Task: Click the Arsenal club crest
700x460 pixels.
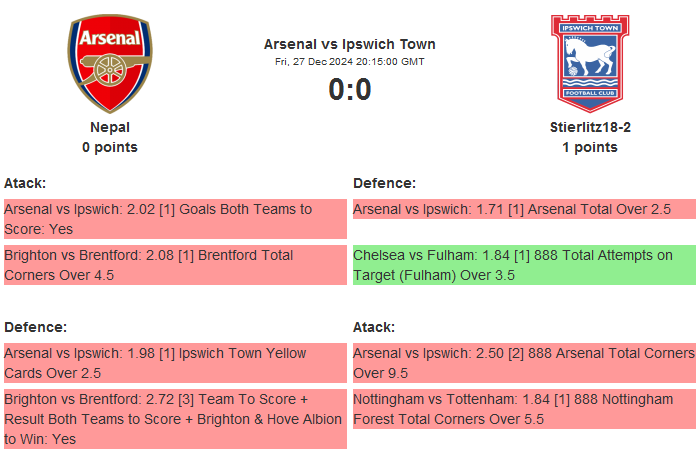Action: click(110, 64)
